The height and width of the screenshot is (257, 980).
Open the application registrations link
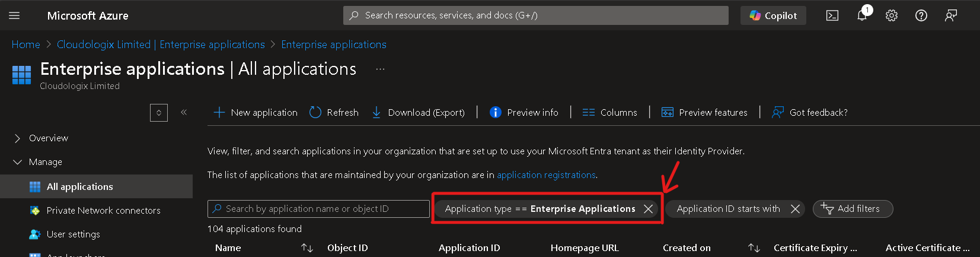546,174
